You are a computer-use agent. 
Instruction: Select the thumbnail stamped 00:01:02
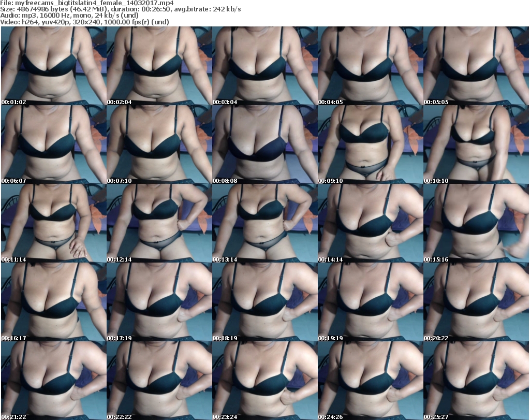tap(54, 66)
